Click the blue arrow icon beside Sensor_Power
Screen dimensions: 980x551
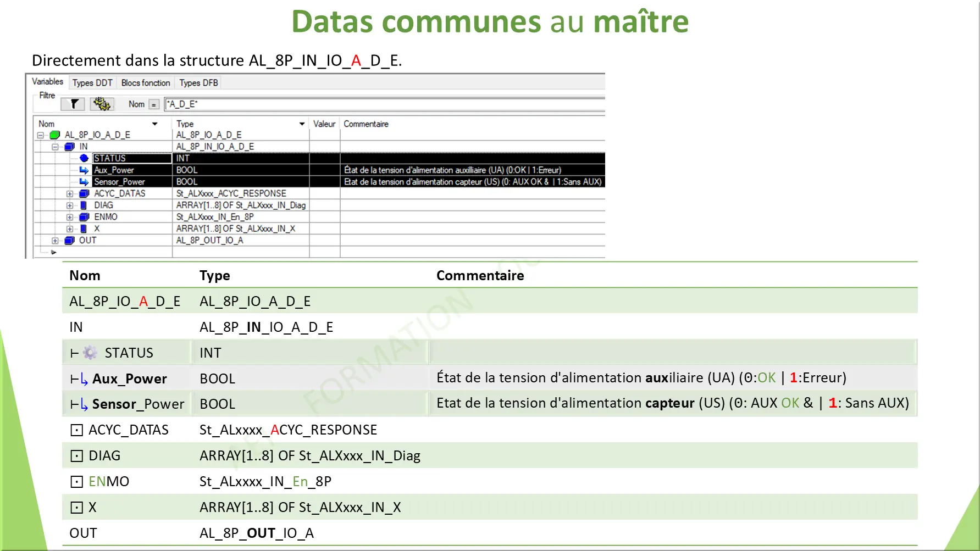[84, 182]
